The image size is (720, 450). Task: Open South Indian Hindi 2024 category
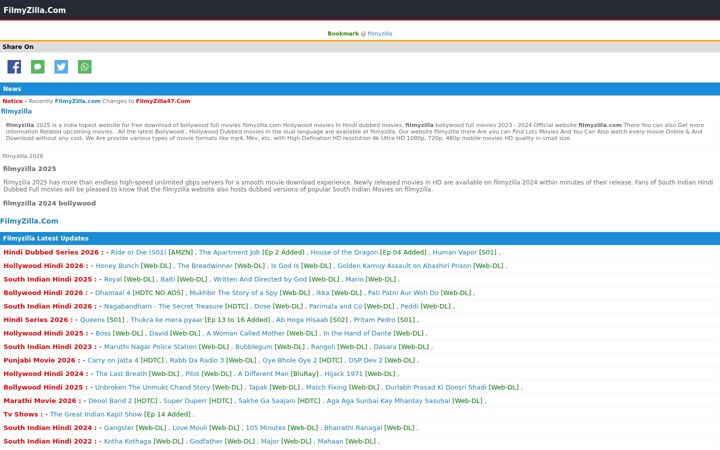(x=48, y=428)
